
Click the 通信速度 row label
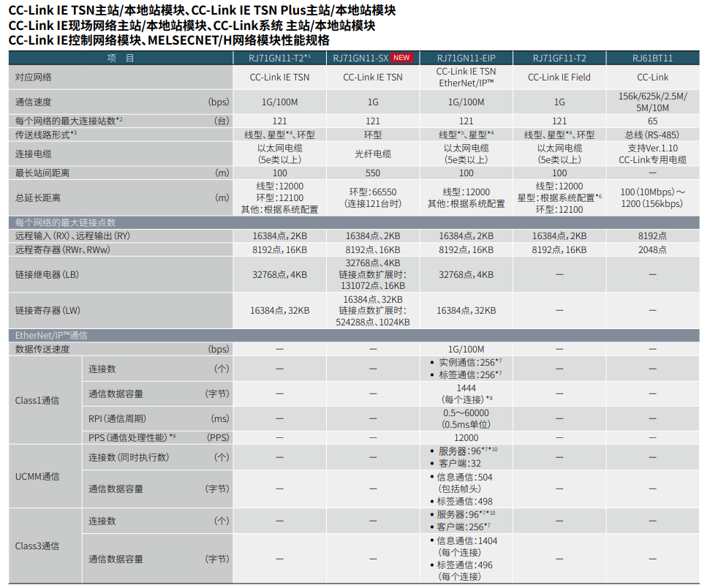[x=34, y=102]
